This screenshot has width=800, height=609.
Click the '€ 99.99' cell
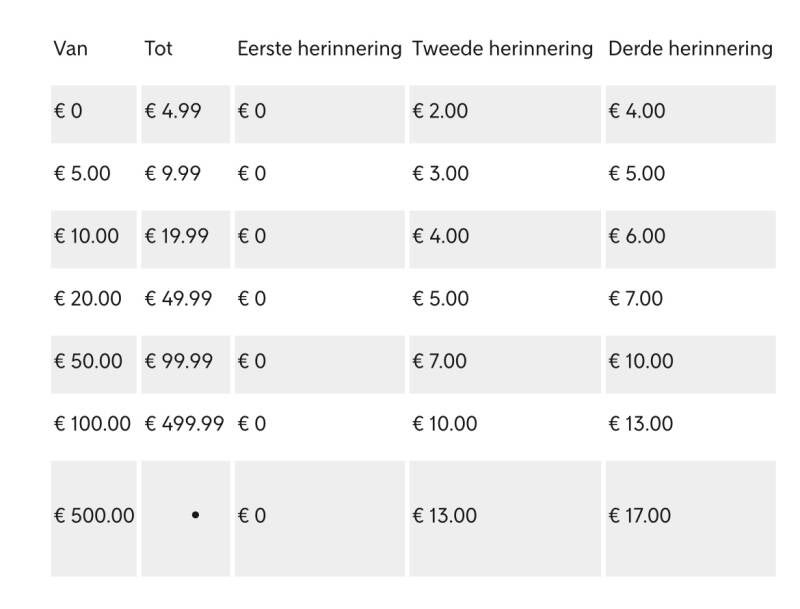tap(178, 362)
